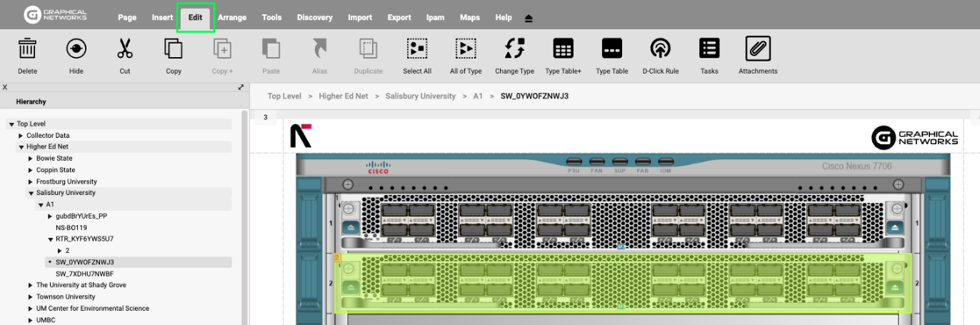Collapse the Higher Ed Net node
The image size is (980, 325).
pos(21,147)
